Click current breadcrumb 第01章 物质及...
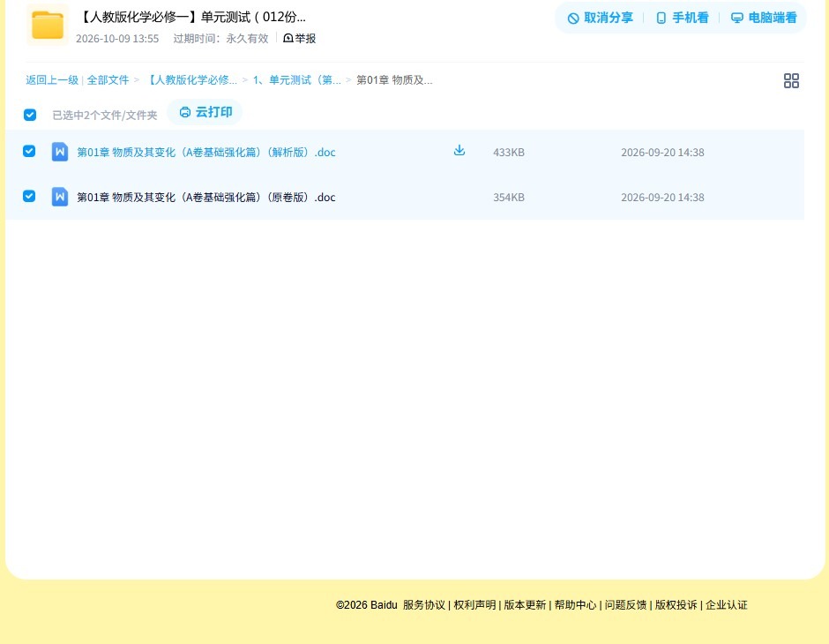This screenshot has height=644, width=829. click(x=394, y=80)
